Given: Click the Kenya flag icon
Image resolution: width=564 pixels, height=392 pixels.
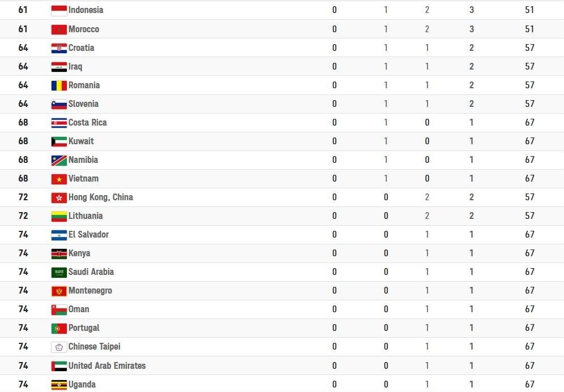Looking at the screenshot, I should (x=59, y=253).
